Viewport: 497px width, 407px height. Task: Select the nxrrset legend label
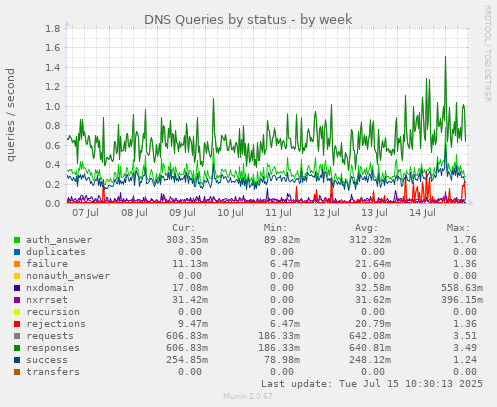[x=47, y=300]
